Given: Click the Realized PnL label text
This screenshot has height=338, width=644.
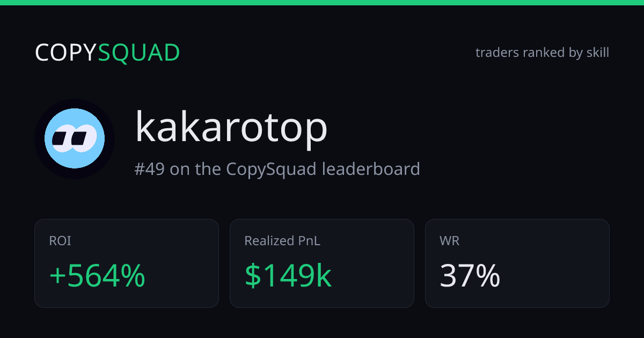Looking at the screenshot, I should pyautogui.click(x=282, y=241).
